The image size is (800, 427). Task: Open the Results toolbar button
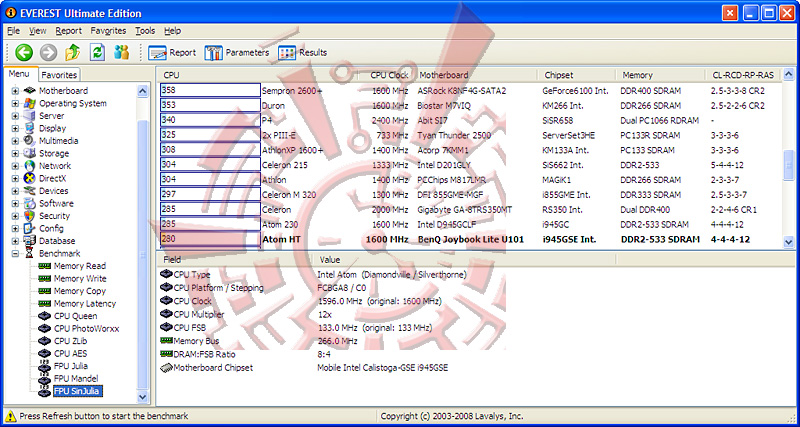pos(303,53)
